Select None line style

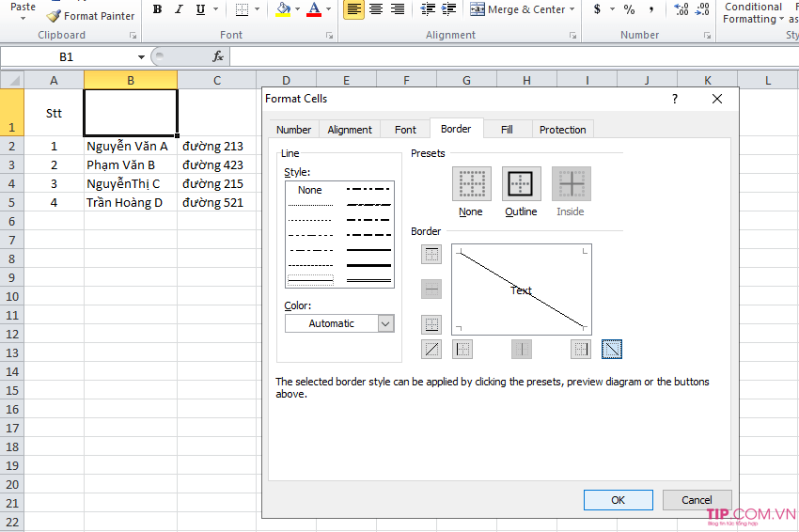[310, 190]
